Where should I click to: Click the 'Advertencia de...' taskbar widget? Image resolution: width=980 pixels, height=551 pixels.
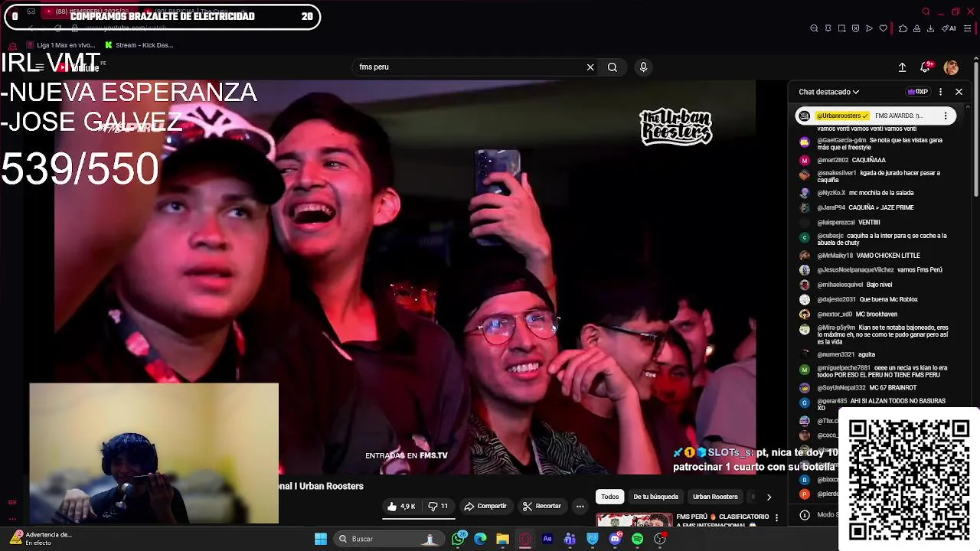coord(40,539)
